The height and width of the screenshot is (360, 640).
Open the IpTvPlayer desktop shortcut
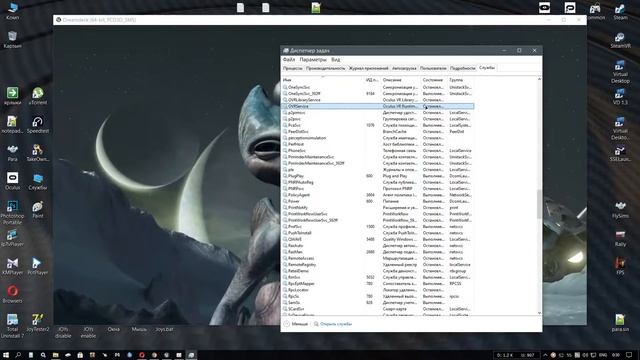pyautogui.click(x=12, y=238)
